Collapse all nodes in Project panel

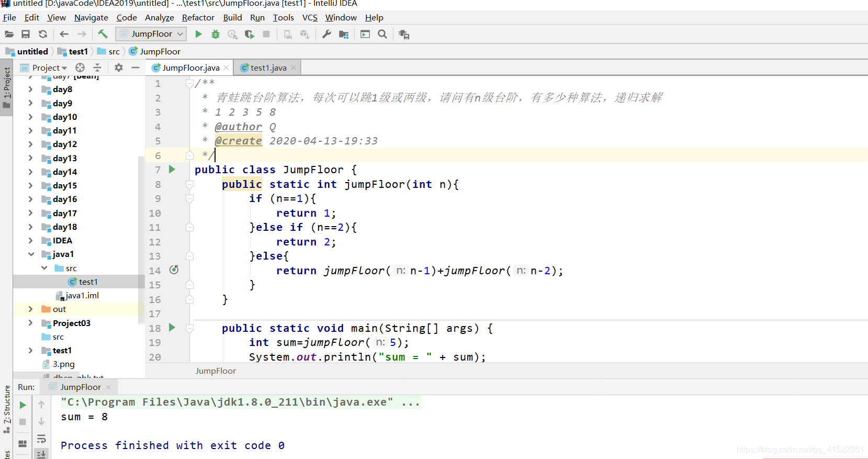pyautogui.click(x=97, y=68)
